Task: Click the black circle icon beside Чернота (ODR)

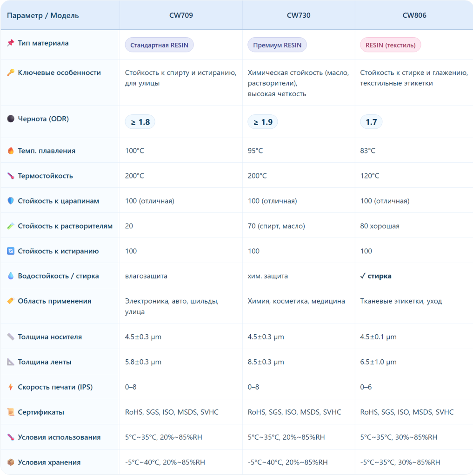Action: pyautogui.click(x=11, y=119)
